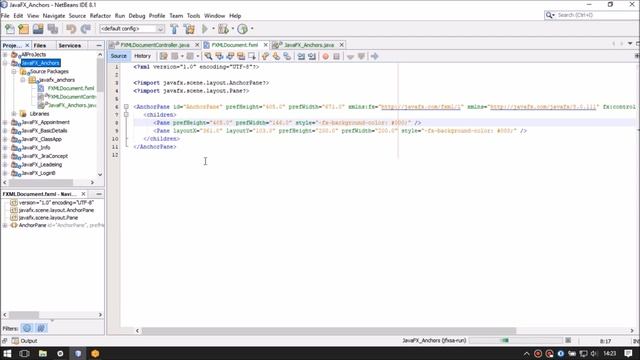Toggle first filter button in Navigator
The image size is (640, 360).
[x=27, y=328]
